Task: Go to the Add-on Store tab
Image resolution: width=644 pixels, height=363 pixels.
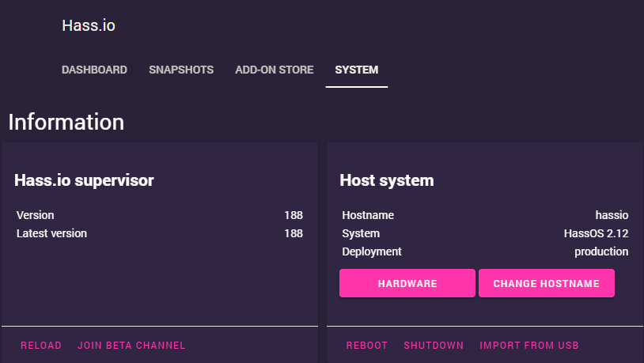Action: (275, 70)
